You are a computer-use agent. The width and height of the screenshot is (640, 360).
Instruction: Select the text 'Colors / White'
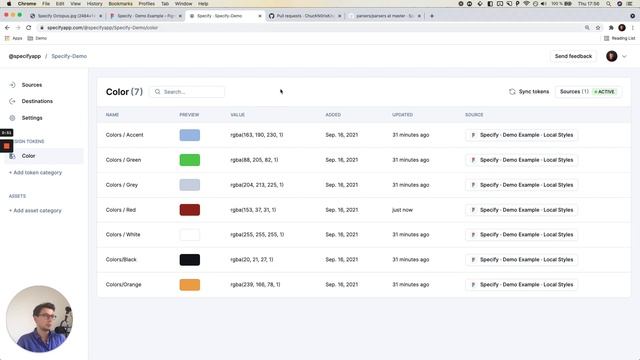[x=123, y=235]
